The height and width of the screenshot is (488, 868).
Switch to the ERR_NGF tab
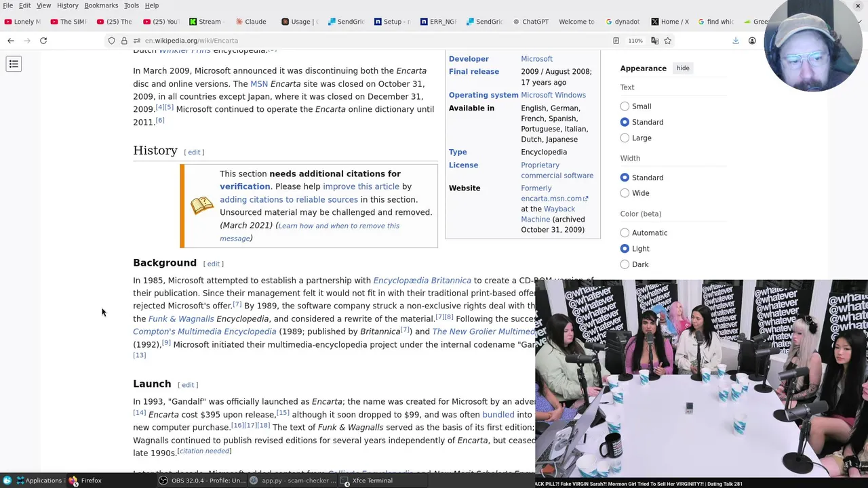coord(437,22)
